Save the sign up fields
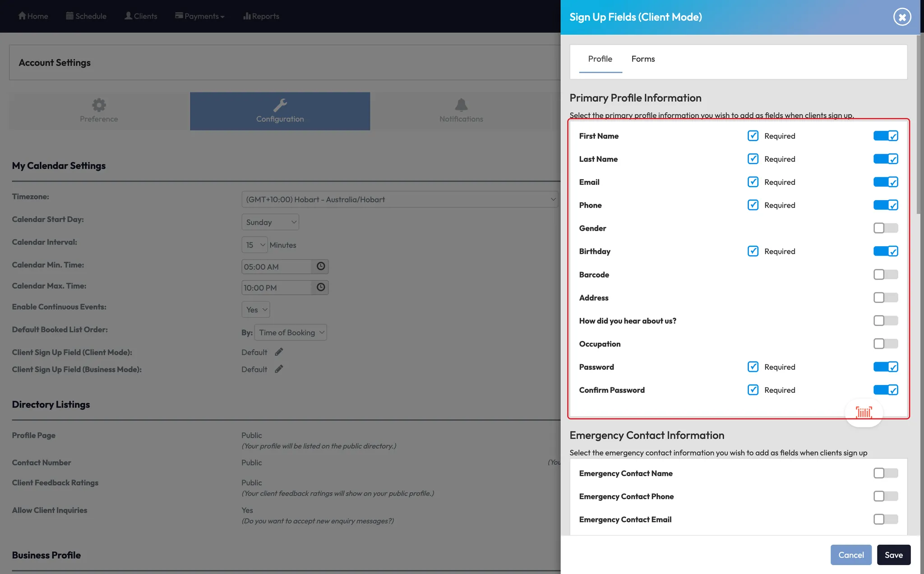The image size is (924, 574). point(893,555)
